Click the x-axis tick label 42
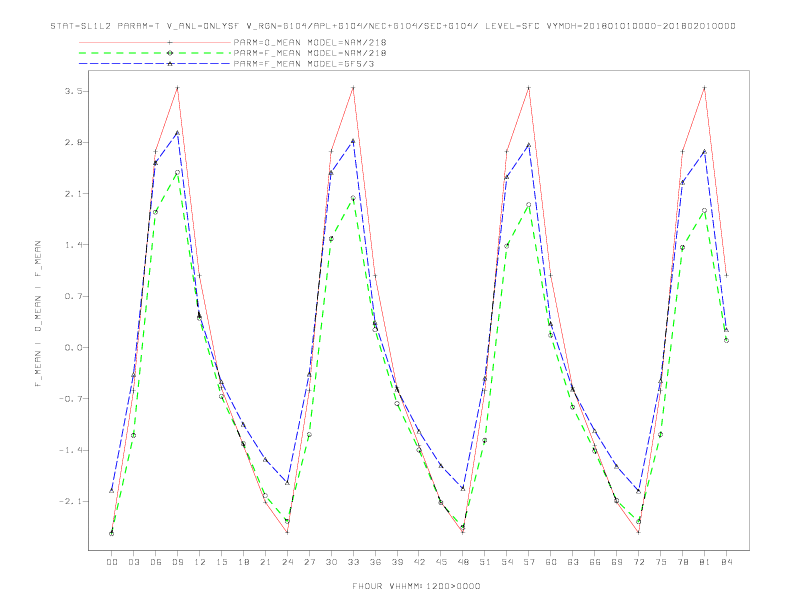This screenshot has width=792, height=612. (419, 562)
